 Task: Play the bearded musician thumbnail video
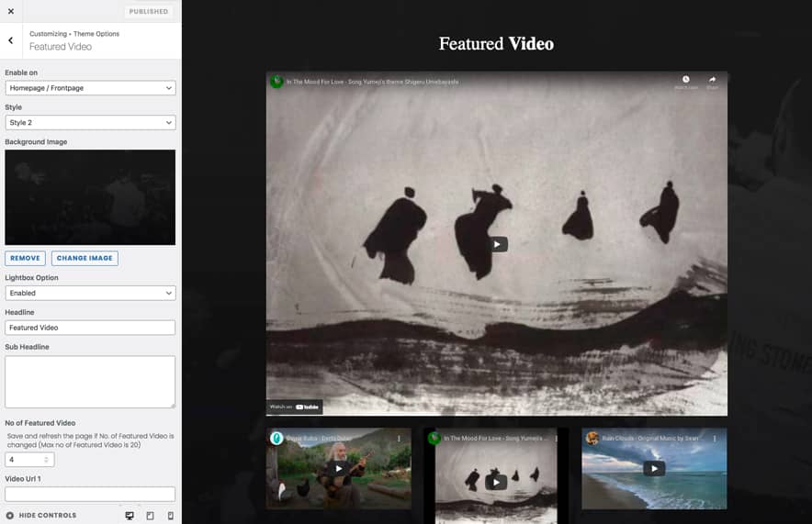338,469
